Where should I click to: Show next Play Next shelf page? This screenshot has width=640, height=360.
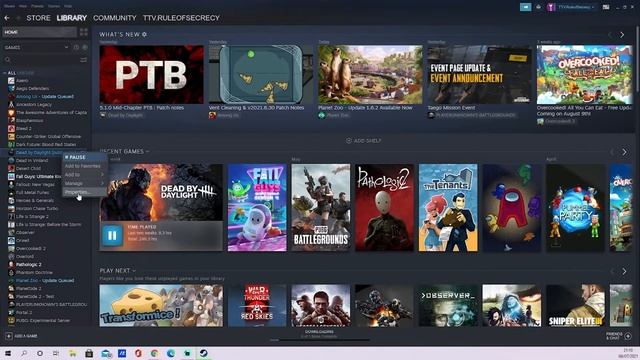[x=624, y=271]
